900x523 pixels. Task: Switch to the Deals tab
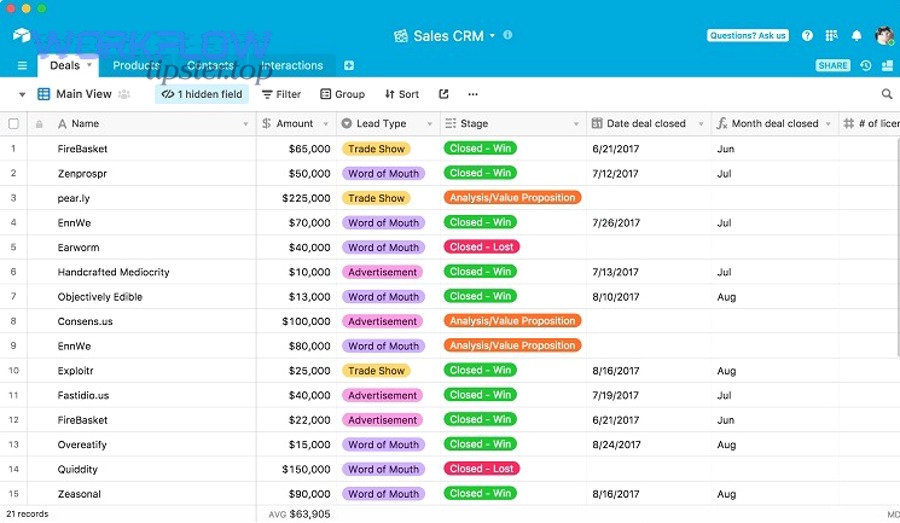(x=65, y=65)
